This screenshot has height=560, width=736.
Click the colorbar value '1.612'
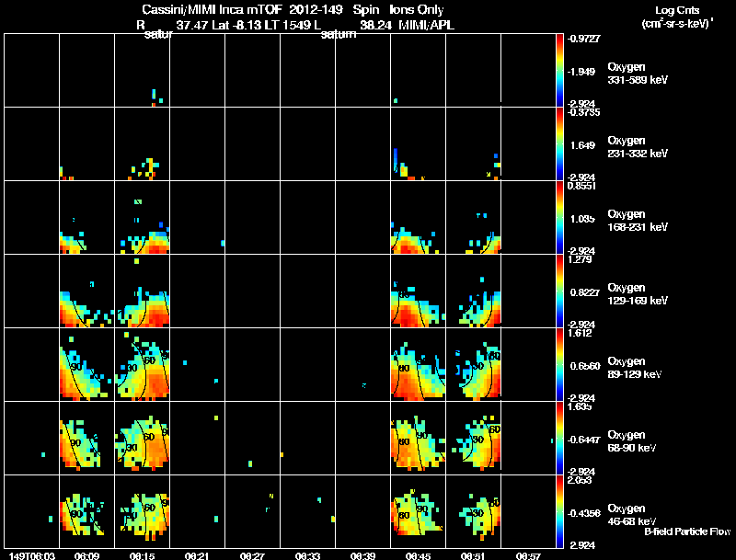580,333
